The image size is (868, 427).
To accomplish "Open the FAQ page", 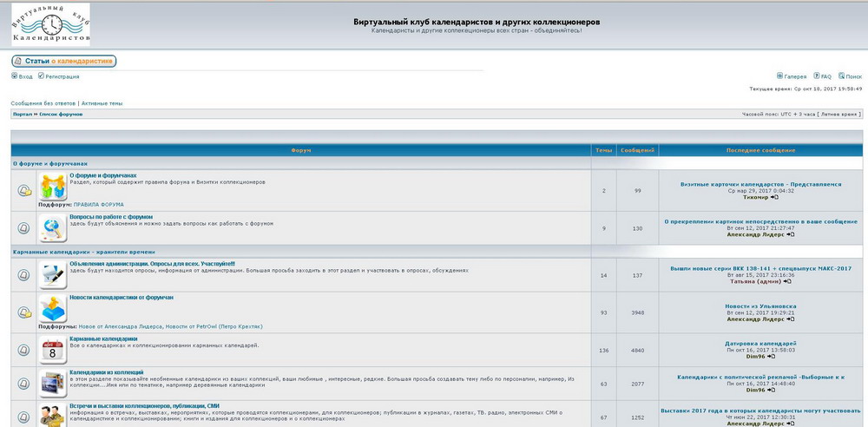I will coord(825,76).
